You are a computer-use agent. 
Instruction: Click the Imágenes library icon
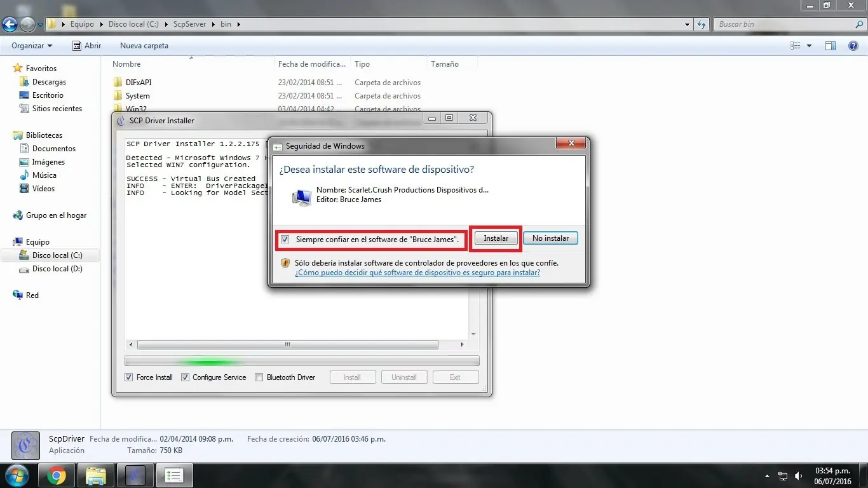click(x=25, y=162)
